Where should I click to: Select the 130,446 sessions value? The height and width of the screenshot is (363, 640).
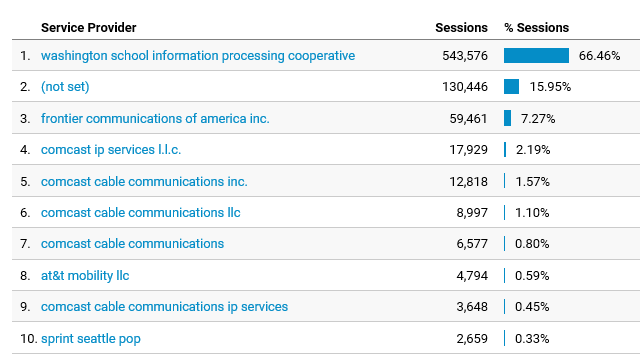click(465, 87)
